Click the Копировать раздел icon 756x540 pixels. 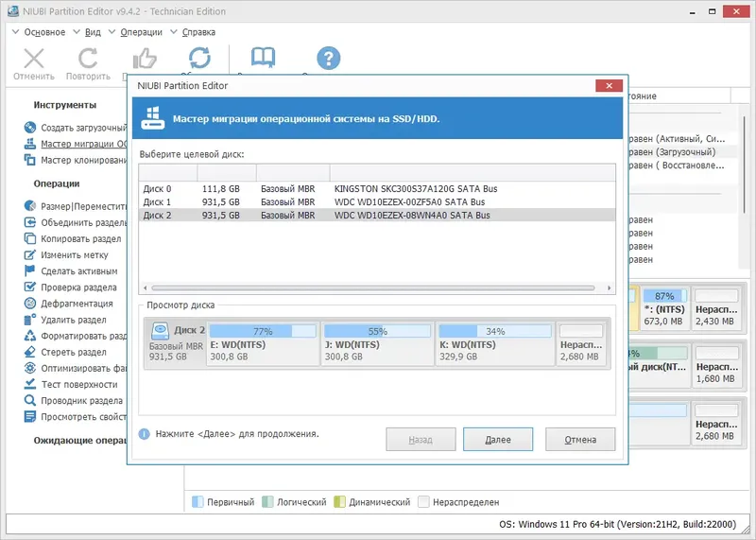[30, 238]
